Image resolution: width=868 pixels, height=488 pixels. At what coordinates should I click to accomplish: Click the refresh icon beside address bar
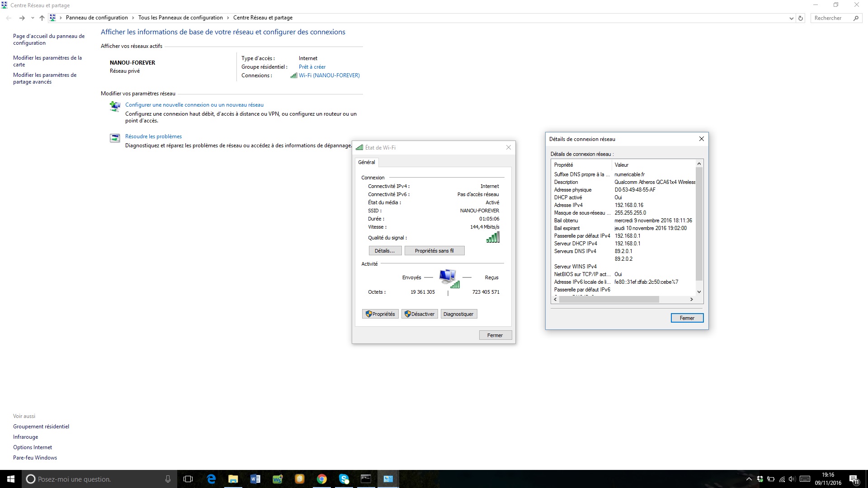801,18
